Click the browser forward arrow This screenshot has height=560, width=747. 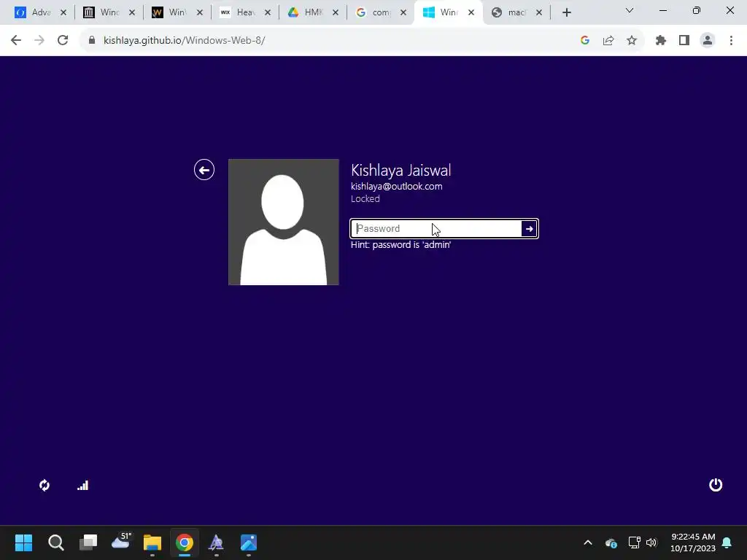tap(39, 41)
